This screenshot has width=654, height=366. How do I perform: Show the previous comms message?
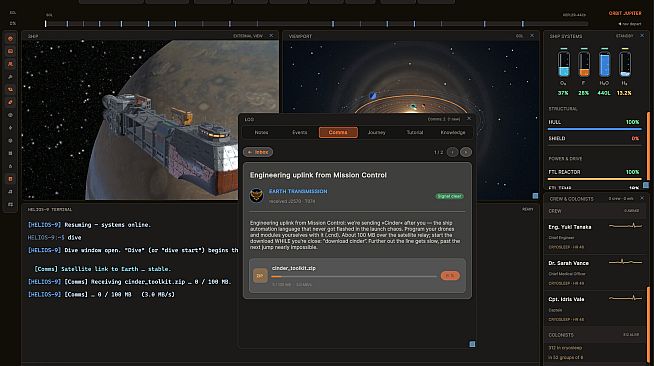[x=453, y=152]
